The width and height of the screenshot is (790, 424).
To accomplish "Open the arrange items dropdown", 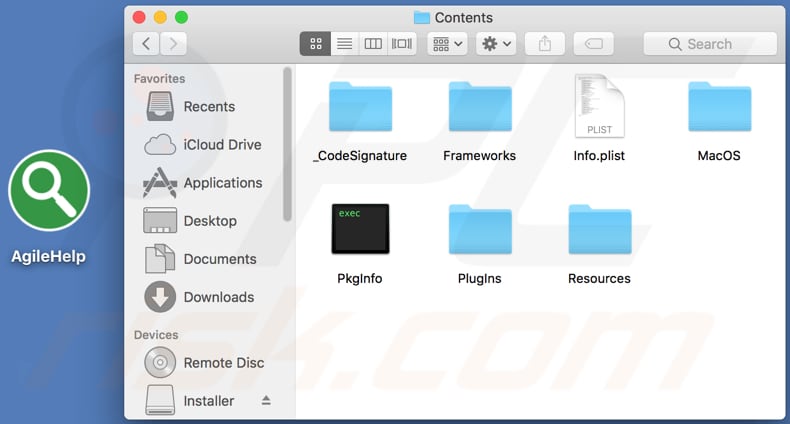I will click(447, 44).
